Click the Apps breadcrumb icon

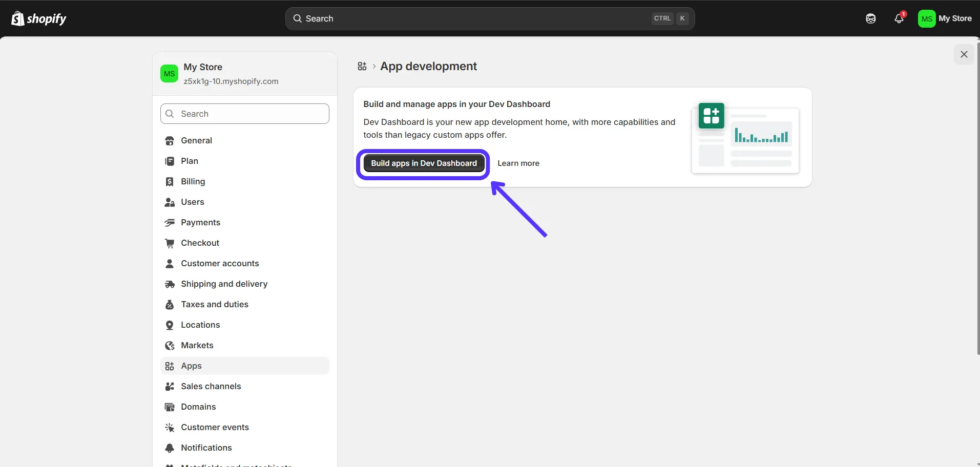362,66
